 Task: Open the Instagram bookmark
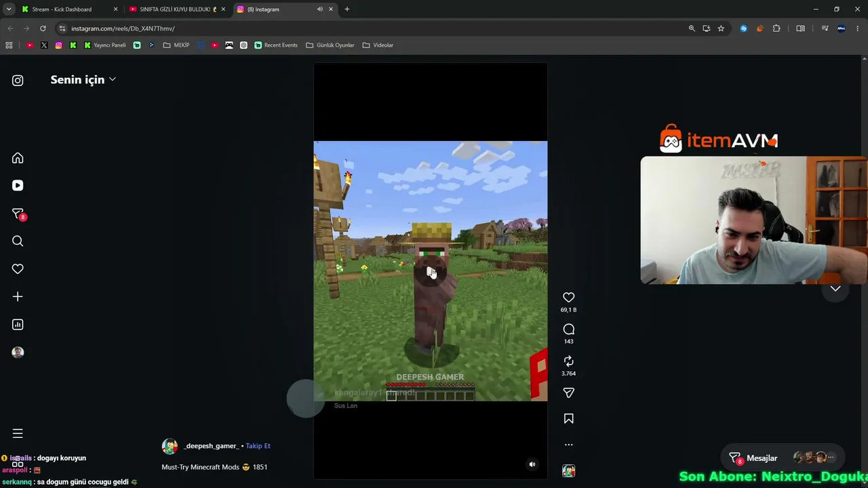[x=59, y=45]
